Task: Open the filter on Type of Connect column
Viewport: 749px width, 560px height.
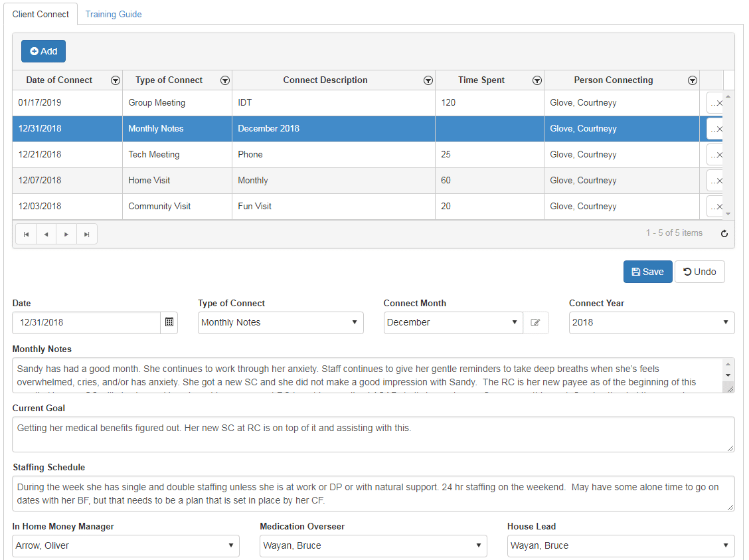Action: click(225, 80)
